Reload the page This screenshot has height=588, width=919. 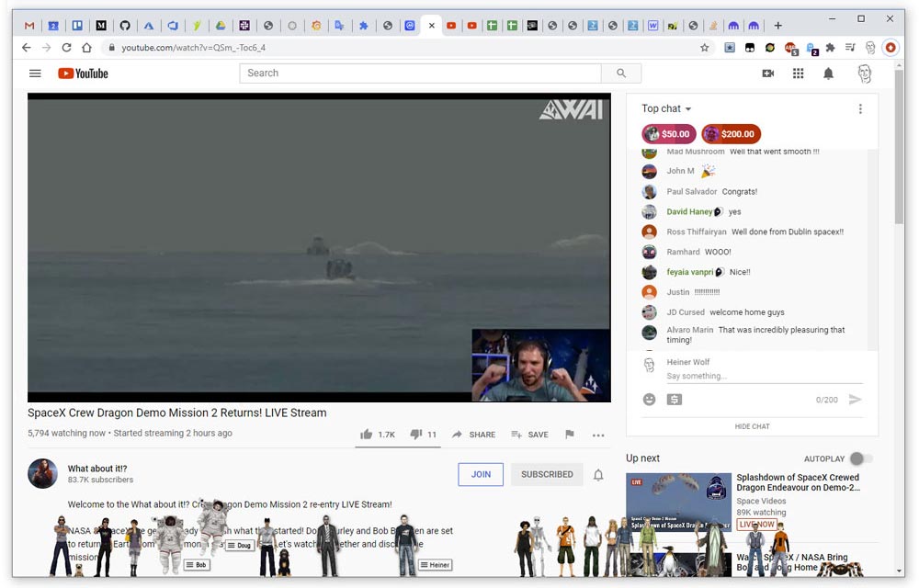[x=66, y=48]
